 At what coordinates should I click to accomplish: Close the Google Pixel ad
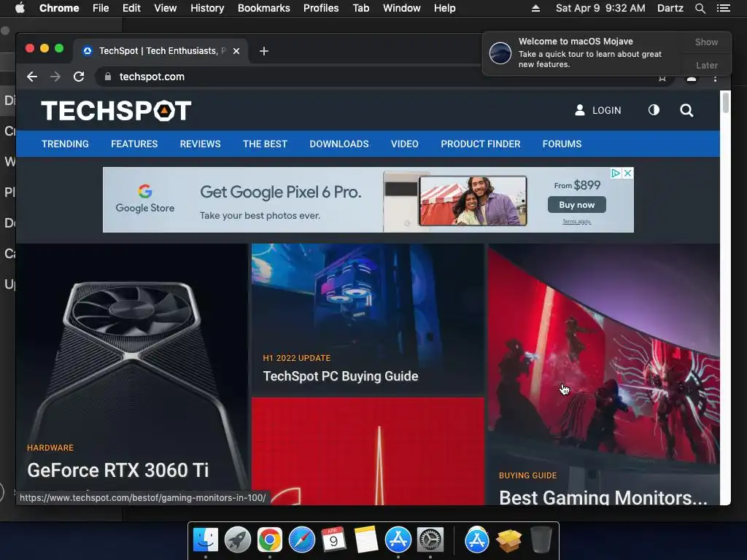click(628, 173)
